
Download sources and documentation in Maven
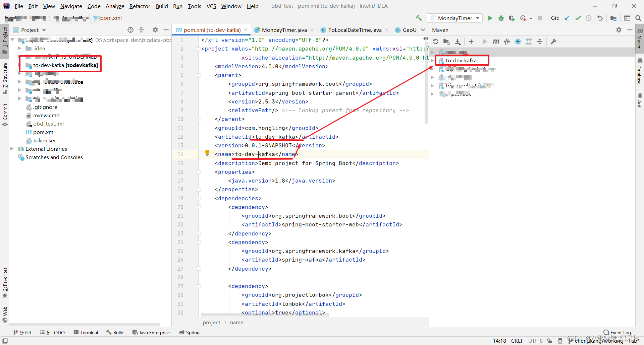(458, 42)
